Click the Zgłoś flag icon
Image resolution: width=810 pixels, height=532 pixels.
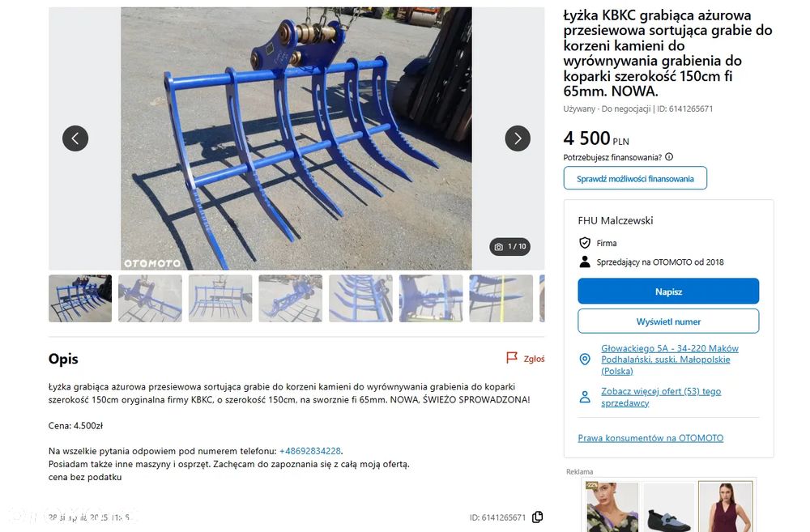(511, 358)
